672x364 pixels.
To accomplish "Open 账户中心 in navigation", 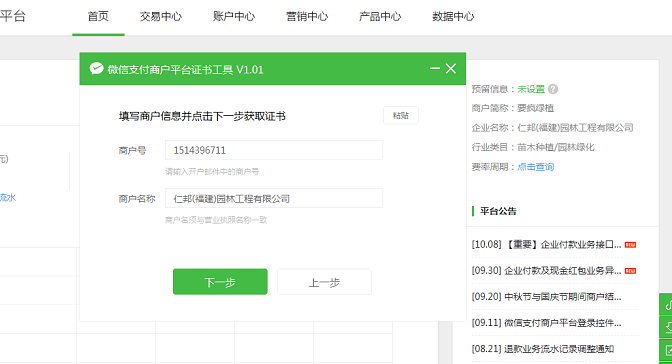I will click(234, 17).
